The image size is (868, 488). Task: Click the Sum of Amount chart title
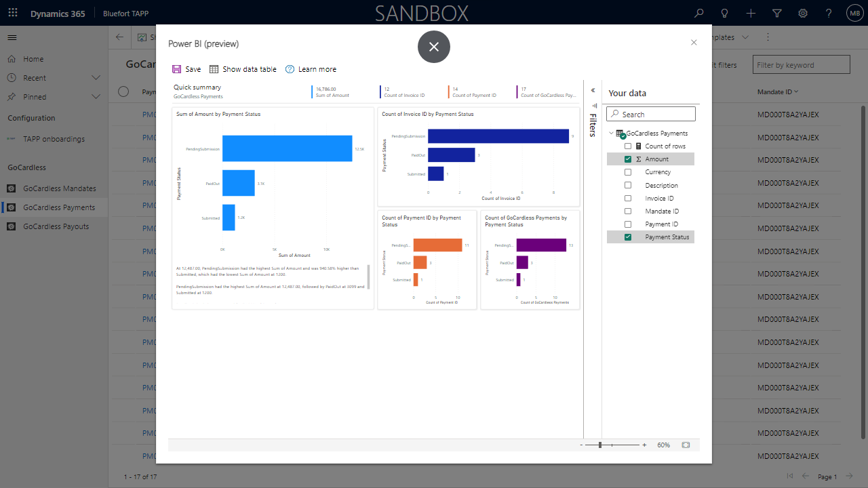[218, 114]
